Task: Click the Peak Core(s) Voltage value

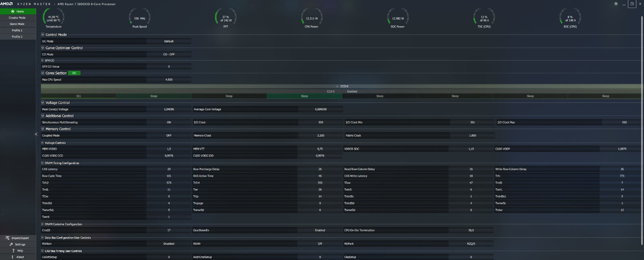Action: (169, 109)
